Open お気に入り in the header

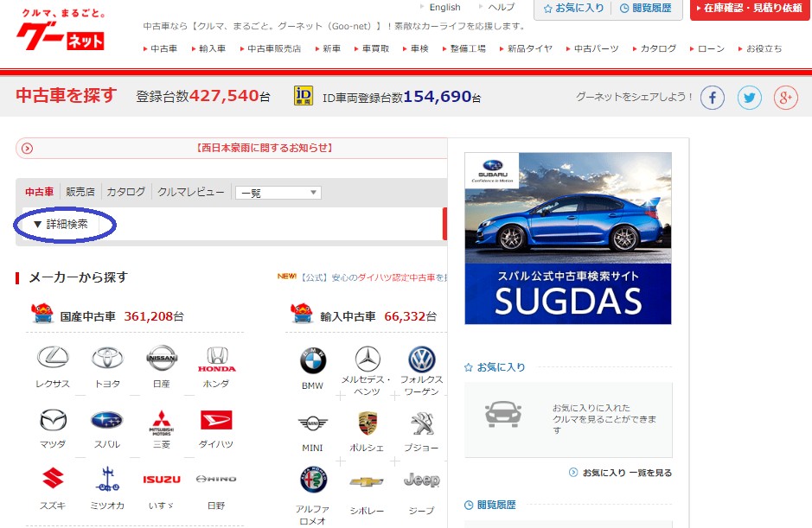point(573,9)
